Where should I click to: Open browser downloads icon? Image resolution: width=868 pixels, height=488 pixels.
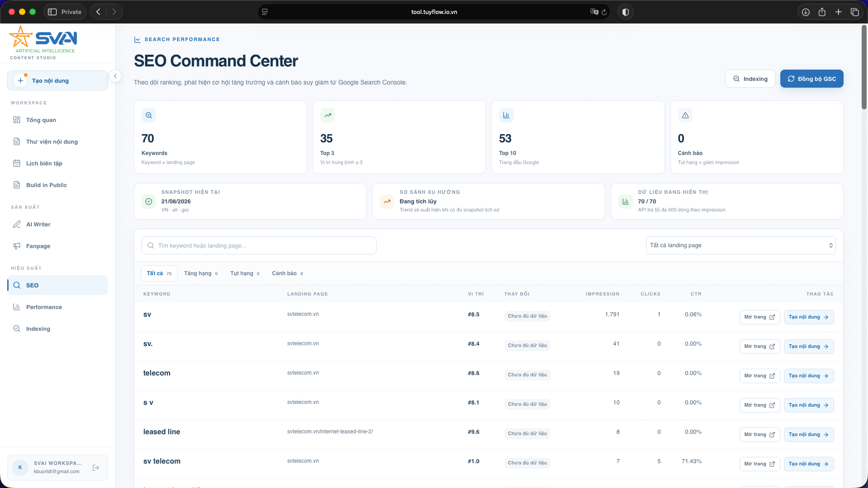[806, 12]
